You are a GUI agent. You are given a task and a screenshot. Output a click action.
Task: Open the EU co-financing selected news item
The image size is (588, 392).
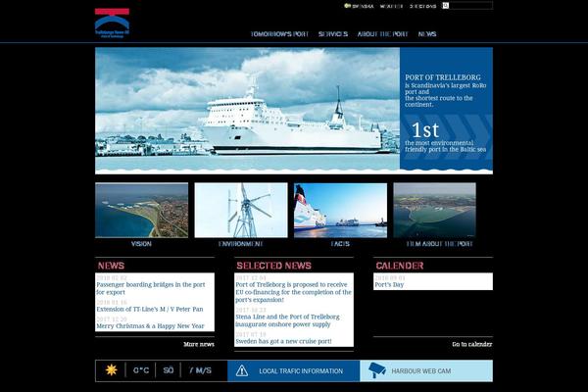coord(294,292)
